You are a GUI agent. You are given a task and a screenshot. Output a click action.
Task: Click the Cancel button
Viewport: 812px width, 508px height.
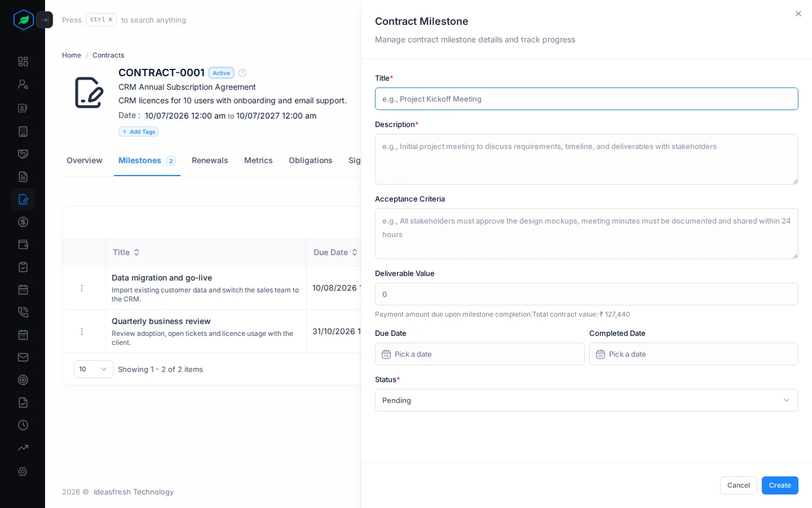(739, 485)
